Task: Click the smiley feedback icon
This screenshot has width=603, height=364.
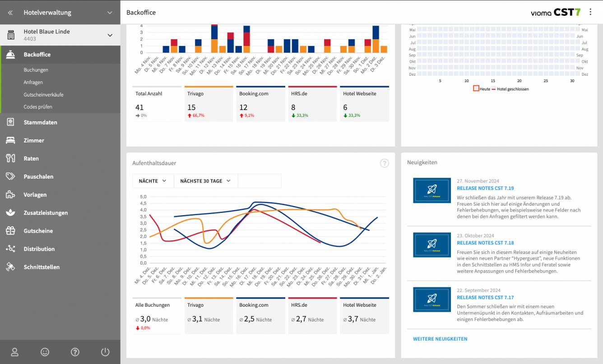Action: [x=45, y=352]
